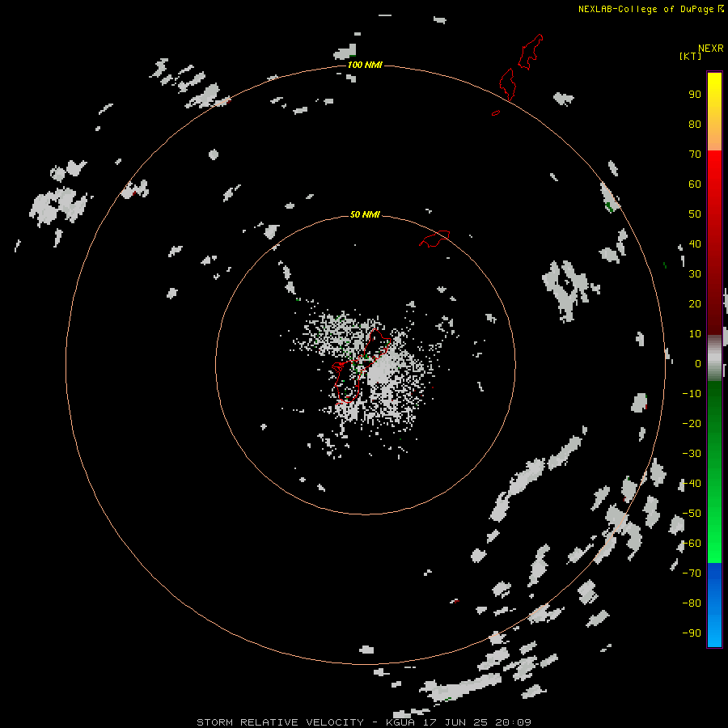Click the -20 knot scale value

[692, 424]
